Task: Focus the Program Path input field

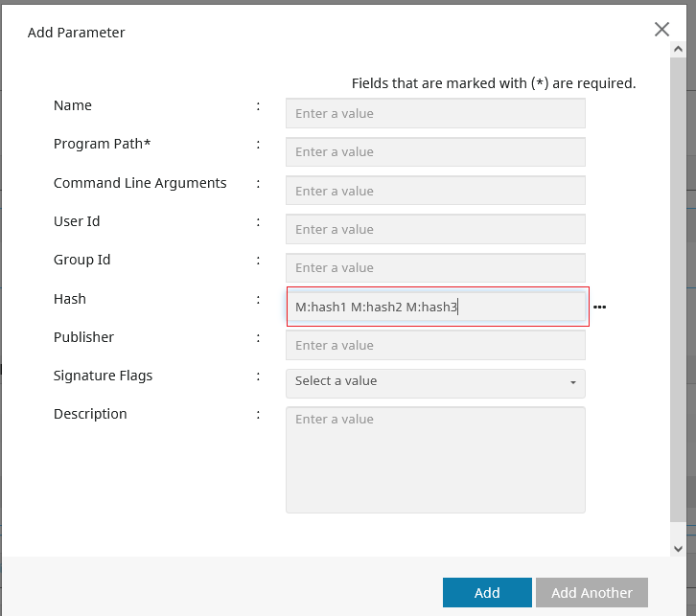Action: [435, 151]
